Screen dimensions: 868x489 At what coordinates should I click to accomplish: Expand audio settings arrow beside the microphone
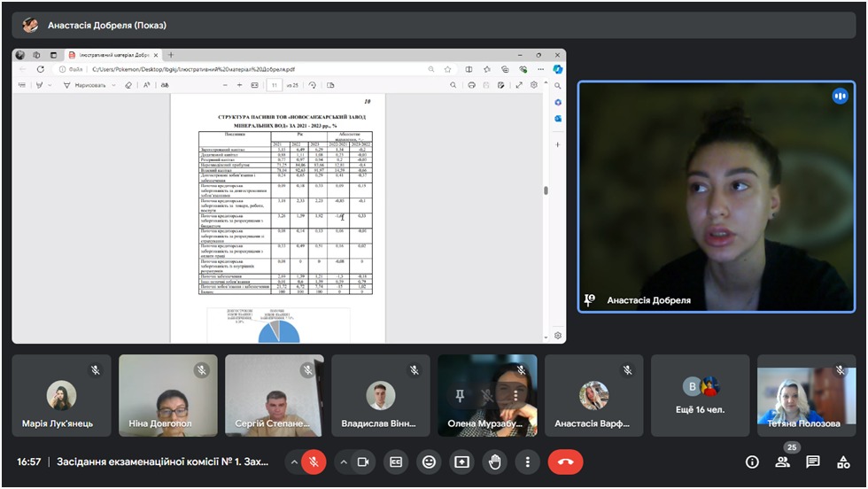(x=292, y=462)
